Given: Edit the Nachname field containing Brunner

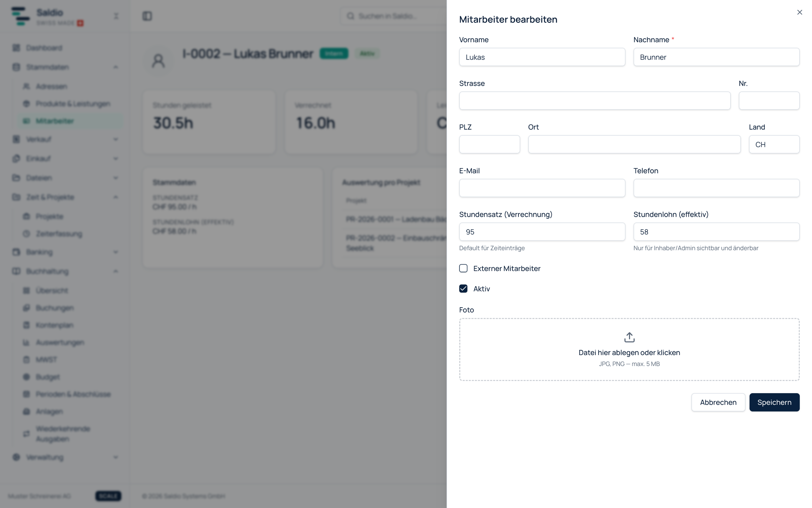Looking at the screenshot, I should tap(716, 57).
